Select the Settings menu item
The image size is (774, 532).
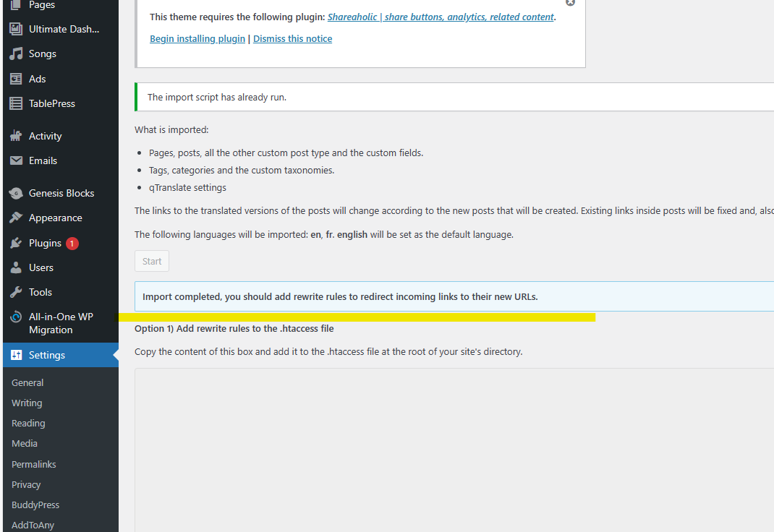61,355
